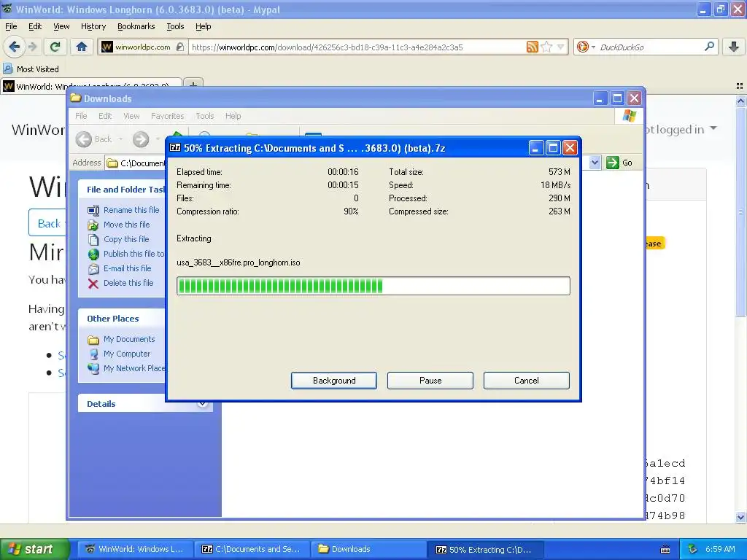Click the Copy this file icon

click(x=93, y=239)
